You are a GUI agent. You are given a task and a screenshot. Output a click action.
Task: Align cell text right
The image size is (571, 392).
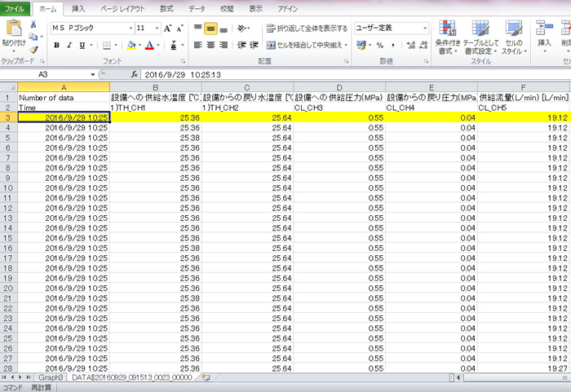(224, 45)
